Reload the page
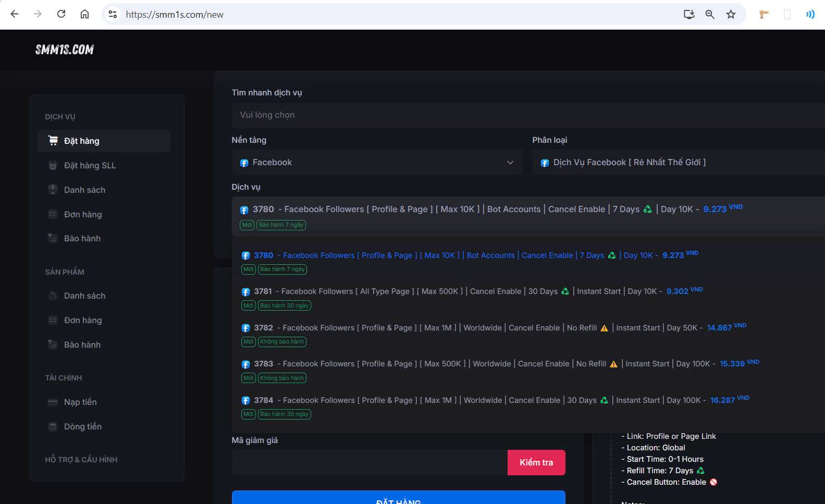 coord(61,14)
